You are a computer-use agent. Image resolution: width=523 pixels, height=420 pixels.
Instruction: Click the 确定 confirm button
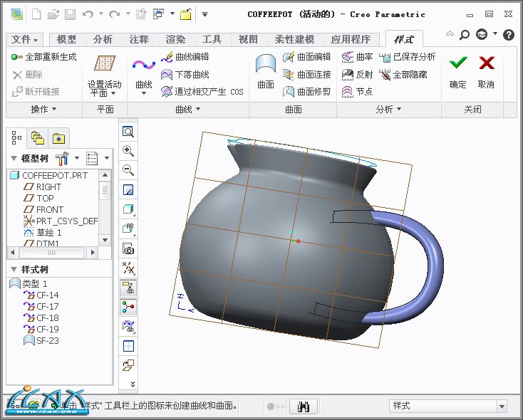click(x=458, y=71)
